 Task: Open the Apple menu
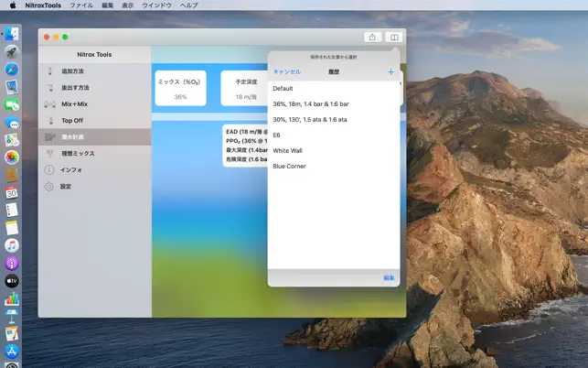click(13, 5)
